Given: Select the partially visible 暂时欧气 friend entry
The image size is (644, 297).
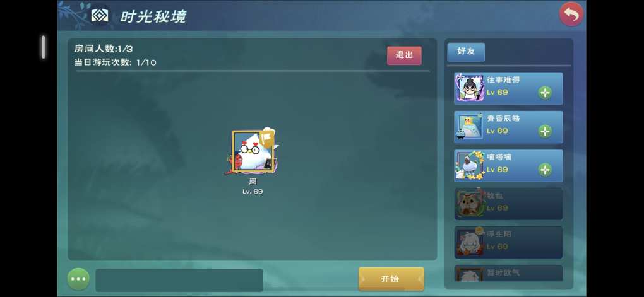Looking at the screenshot, I should [x=508, y=273].
